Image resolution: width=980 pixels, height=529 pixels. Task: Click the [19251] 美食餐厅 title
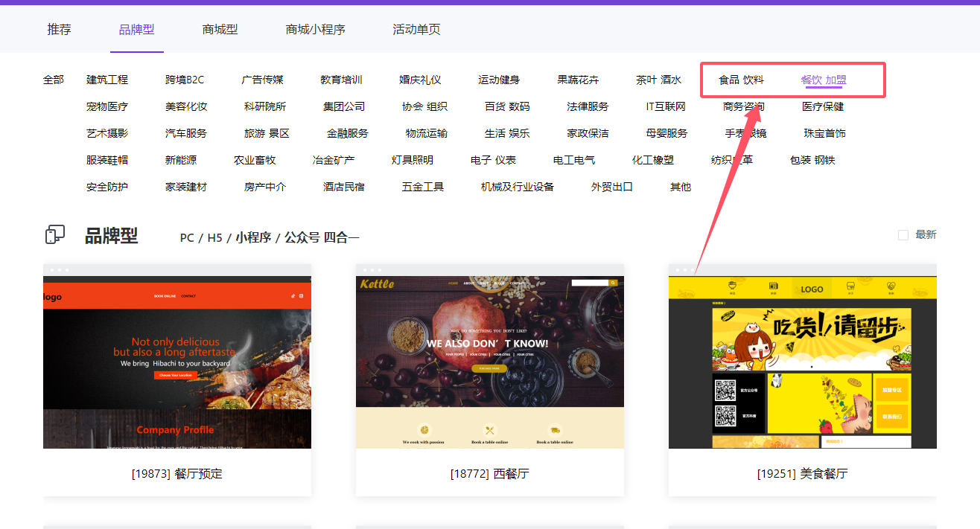[x=803, y=473]
